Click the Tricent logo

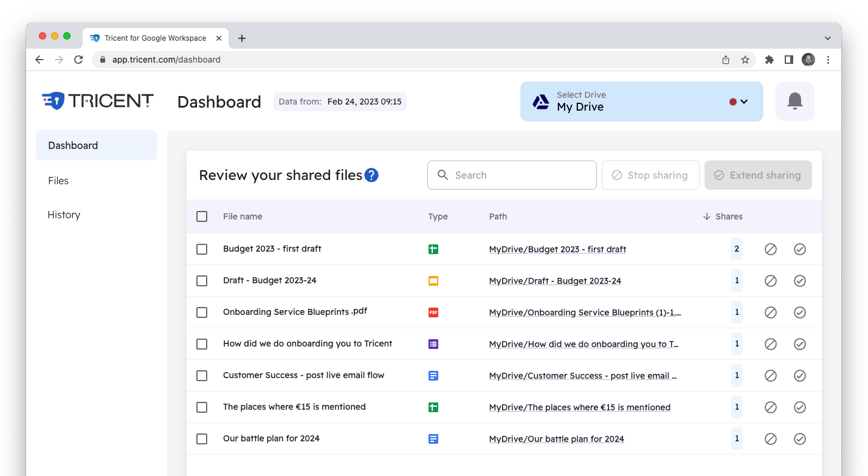click(98, 100)
